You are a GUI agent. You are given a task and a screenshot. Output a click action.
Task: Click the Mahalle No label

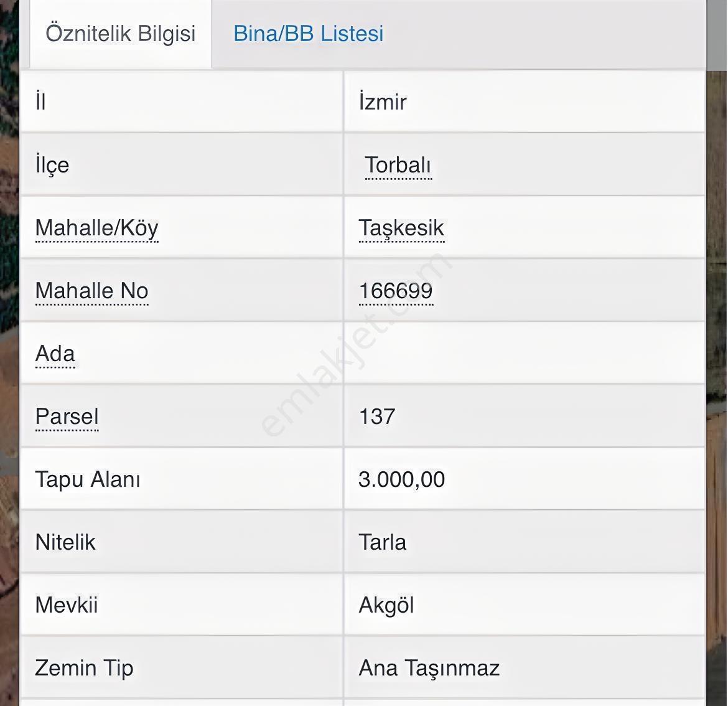coord(92,291)
